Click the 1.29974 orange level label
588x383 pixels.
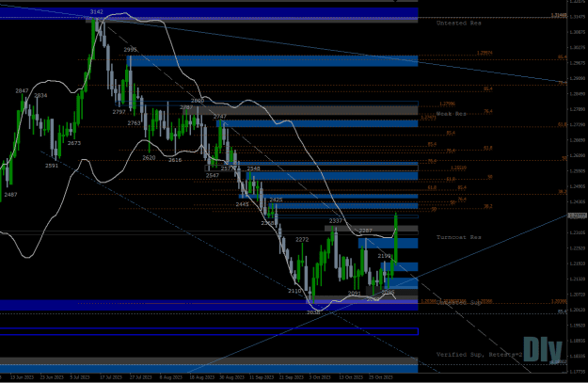(x=485, y=53)
